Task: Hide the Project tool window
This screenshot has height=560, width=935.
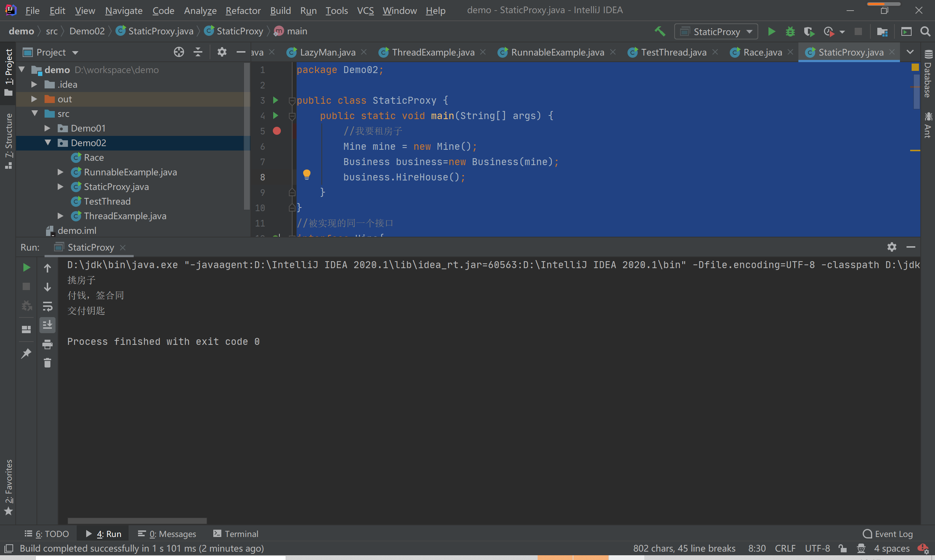Action: tap(241, 52)
